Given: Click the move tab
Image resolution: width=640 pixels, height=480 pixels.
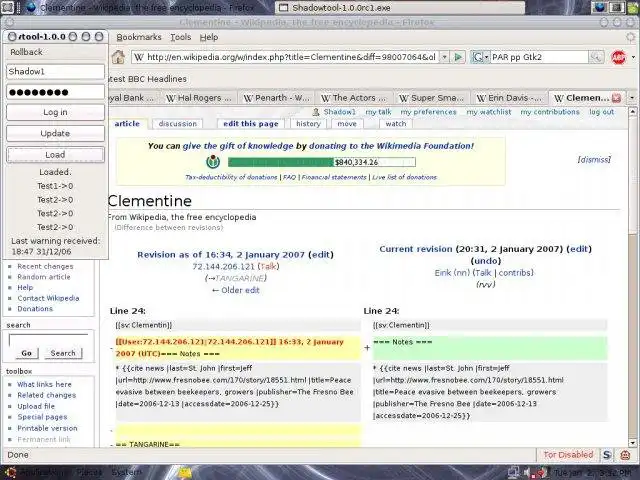Looking at the screenshot, I should coord(347,124).
